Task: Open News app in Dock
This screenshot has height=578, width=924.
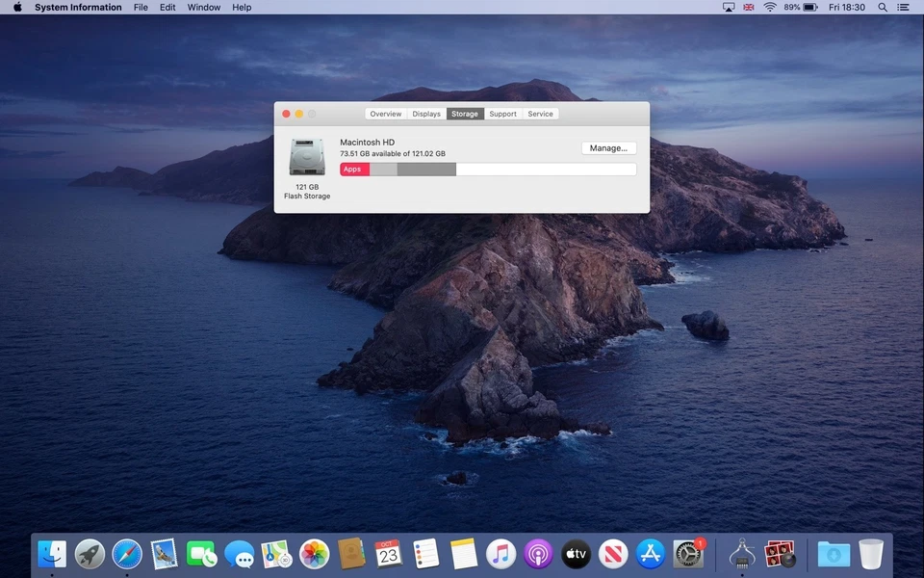Action: pos(613,555)
